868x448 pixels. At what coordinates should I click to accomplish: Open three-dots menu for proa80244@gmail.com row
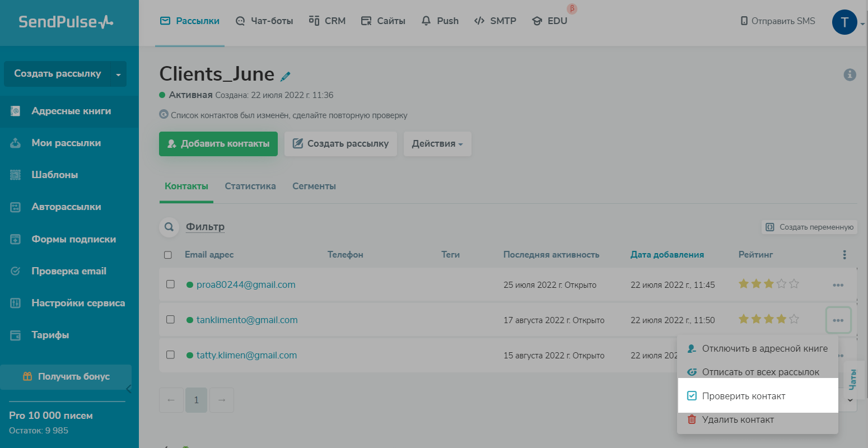point(838,285)
